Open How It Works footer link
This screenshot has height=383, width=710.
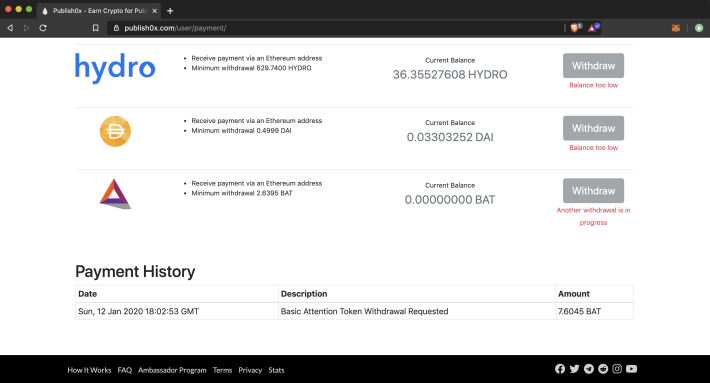(89, 370)
